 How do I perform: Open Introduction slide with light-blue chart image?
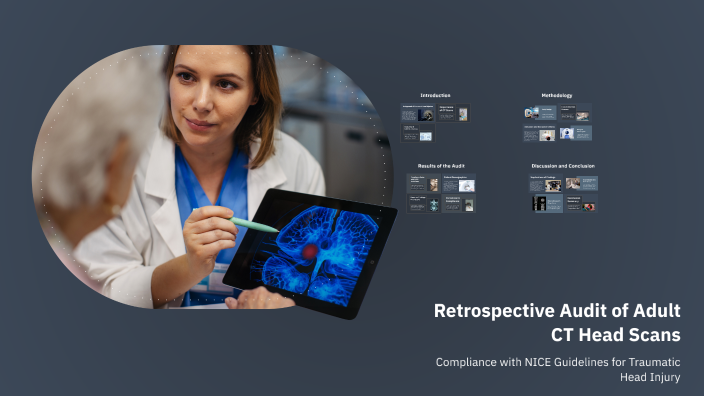pos(418,133)
